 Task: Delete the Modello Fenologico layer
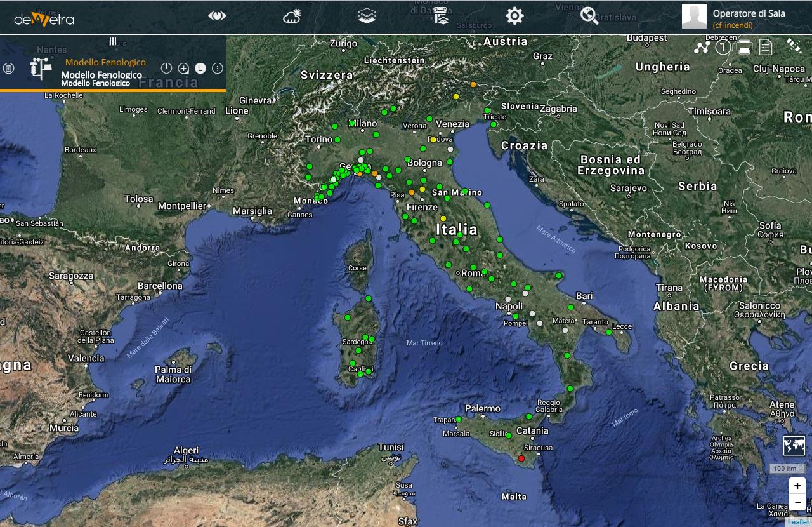pos(9,68)
